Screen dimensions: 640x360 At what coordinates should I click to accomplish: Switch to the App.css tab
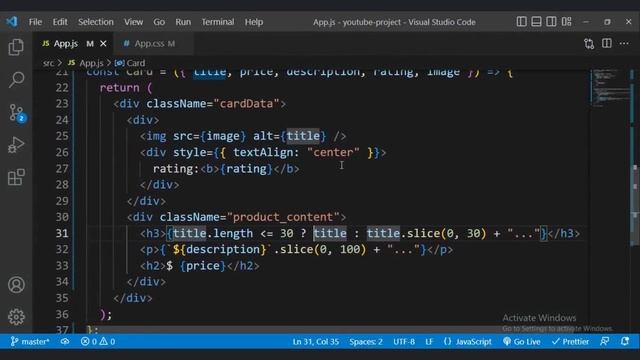point(149,43)
